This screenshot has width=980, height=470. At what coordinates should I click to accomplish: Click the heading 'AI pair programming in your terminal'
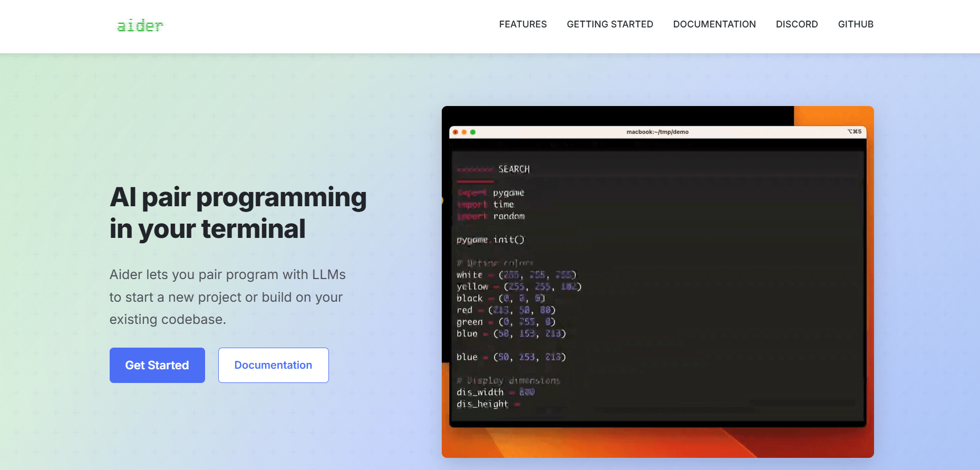click(x=238, y=213)
